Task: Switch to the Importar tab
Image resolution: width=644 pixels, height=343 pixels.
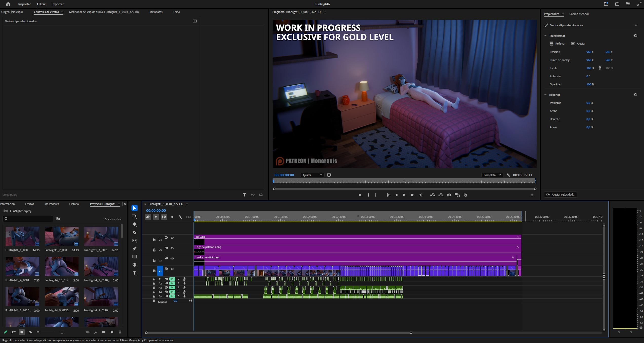Action: pyautogui.click(x=25, y=4)
